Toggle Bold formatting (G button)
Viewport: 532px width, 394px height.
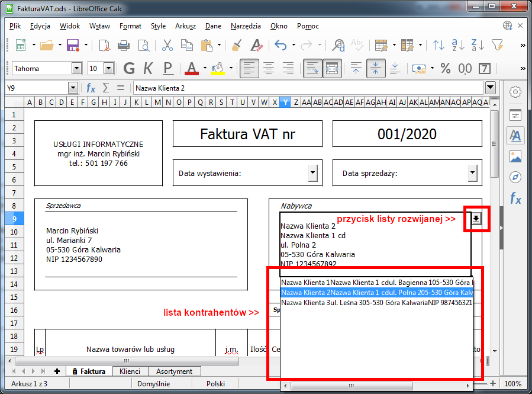tap(129, 68)
